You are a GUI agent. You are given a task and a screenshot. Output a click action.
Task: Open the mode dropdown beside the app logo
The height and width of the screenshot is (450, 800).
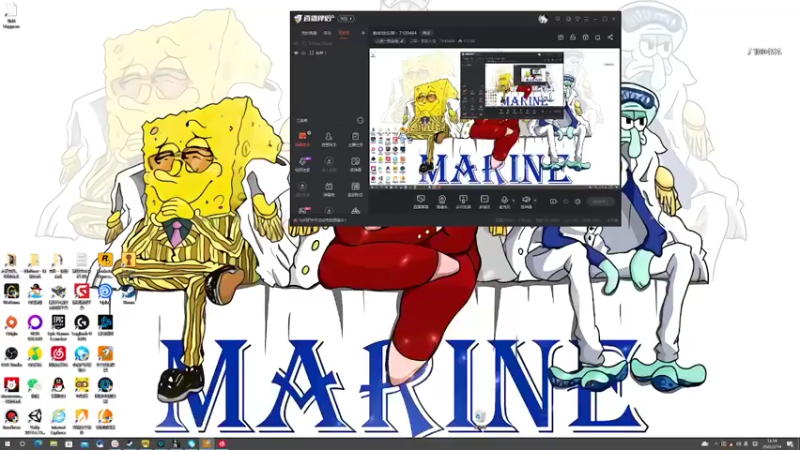point(346,19)
